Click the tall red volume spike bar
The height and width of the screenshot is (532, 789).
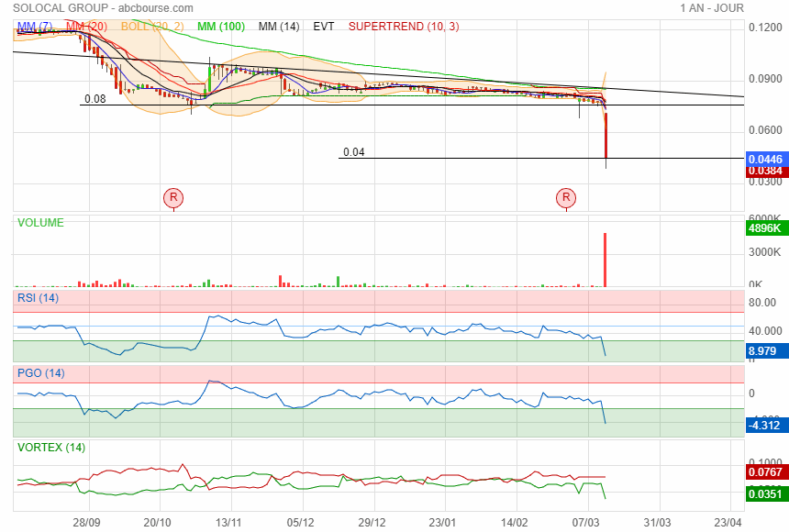pos(605,260)
